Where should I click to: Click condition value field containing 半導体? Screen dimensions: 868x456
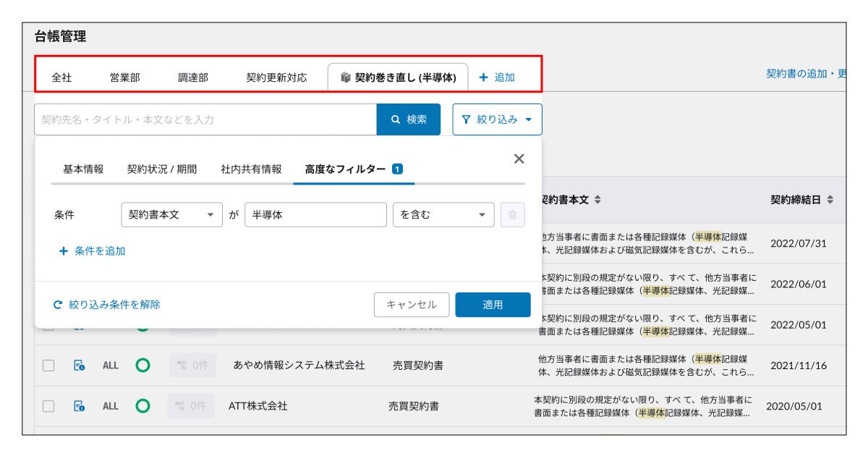(x=315, y=214)
